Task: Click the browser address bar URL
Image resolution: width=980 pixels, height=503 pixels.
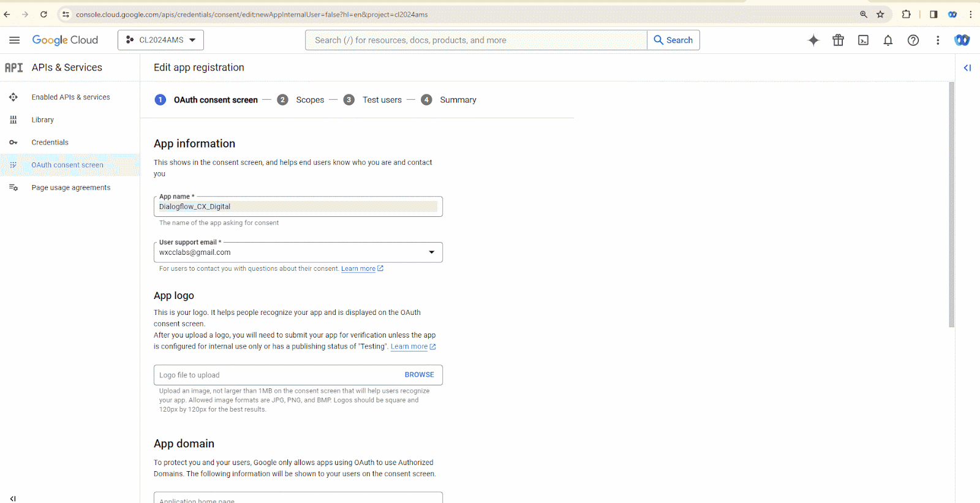Action: pos(252,14)
